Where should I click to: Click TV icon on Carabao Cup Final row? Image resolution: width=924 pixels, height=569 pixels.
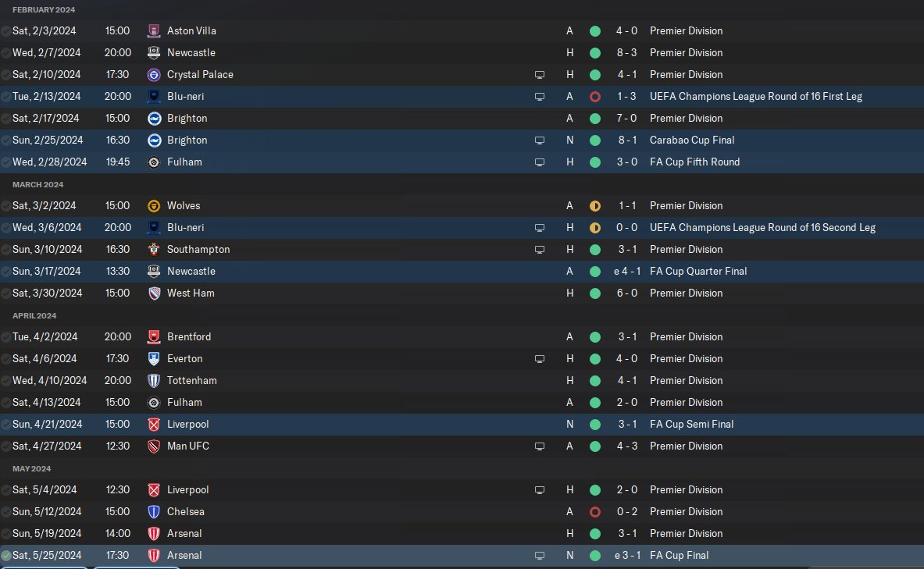click(539, 140)
